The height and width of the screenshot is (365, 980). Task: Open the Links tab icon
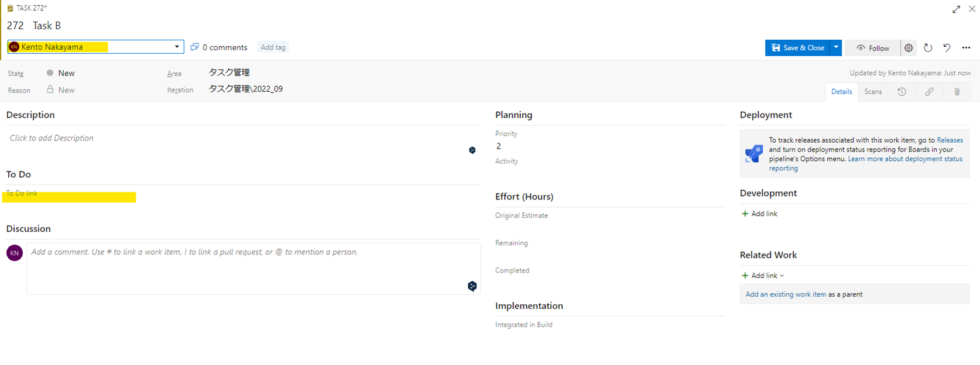pyautogui.click(x=929, y=92)
